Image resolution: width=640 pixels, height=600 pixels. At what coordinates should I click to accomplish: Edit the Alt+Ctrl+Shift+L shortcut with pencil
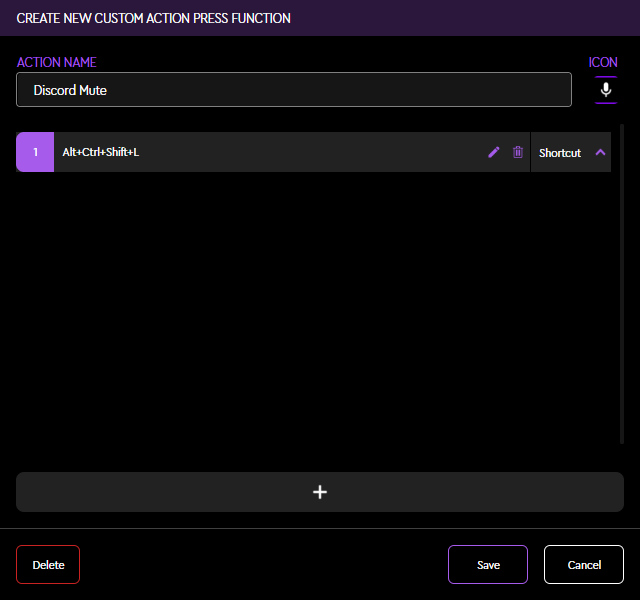point(493,152)
